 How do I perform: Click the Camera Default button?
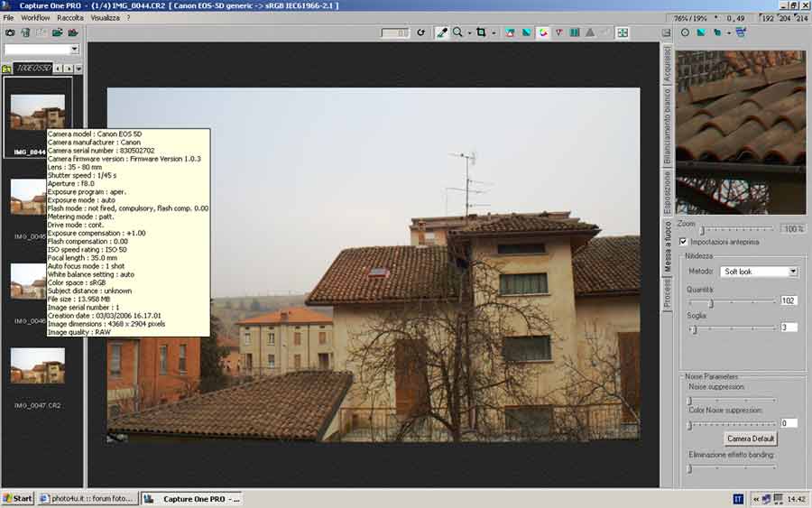(x=751, y=439)
